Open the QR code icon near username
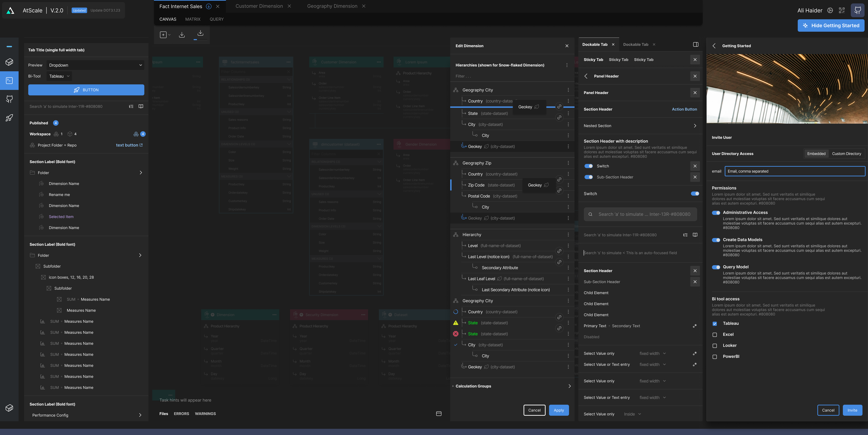 pos(842,11)
